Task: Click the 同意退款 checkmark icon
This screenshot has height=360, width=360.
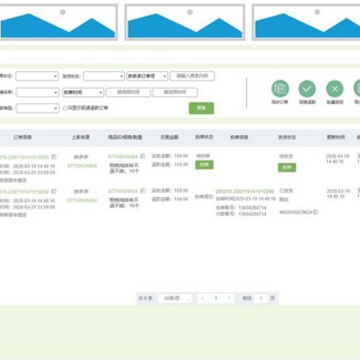Action: tap(307, 89)
